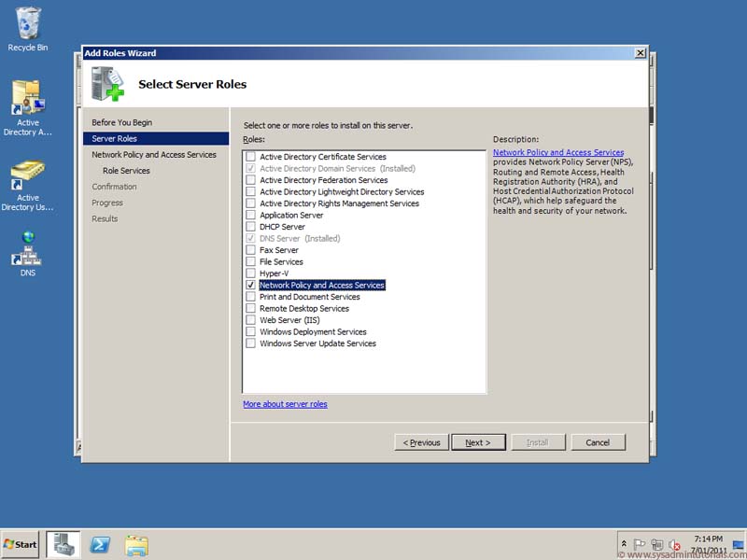Show hidden tray icons with the chevron
Viewport: 747px width, 560px height.
click(624, 544)
